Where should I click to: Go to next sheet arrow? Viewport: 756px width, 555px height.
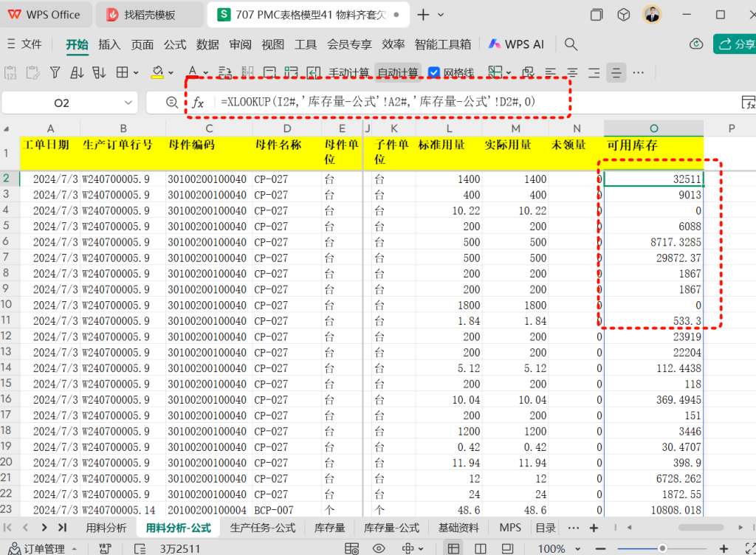click(44, 528)
